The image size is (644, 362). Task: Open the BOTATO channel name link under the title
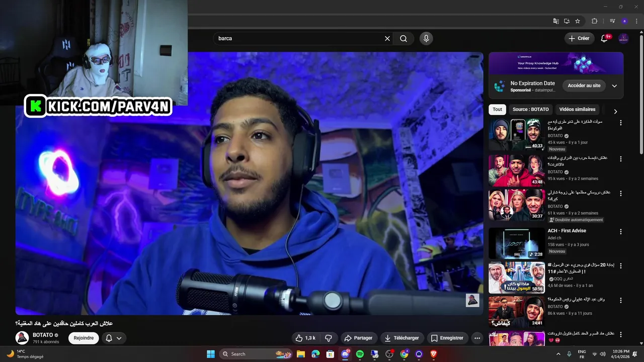point(43,335)
